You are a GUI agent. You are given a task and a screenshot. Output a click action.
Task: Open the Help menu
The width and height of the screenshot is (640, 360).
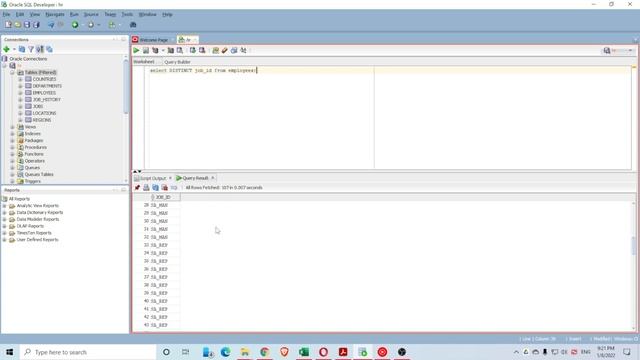(167, 14)
